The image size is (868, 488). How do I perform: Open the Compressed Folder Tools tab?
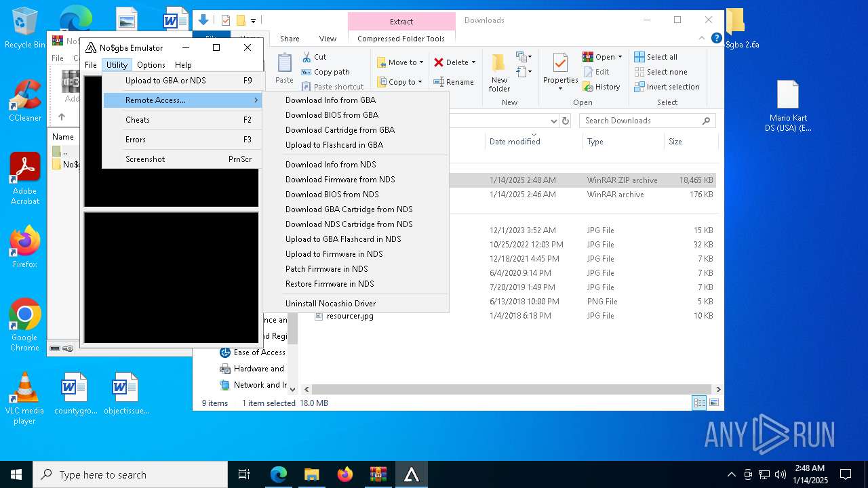pos(401,39)
